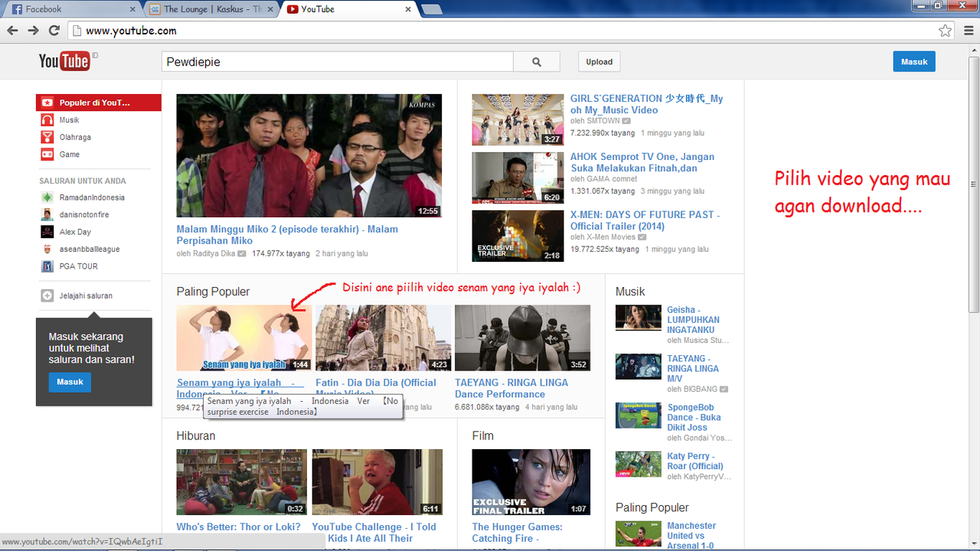Image resolution: width=980 pixels, height=551 pixels.
Task: Click the Game sidebar icon
Action: pos(47,155)
